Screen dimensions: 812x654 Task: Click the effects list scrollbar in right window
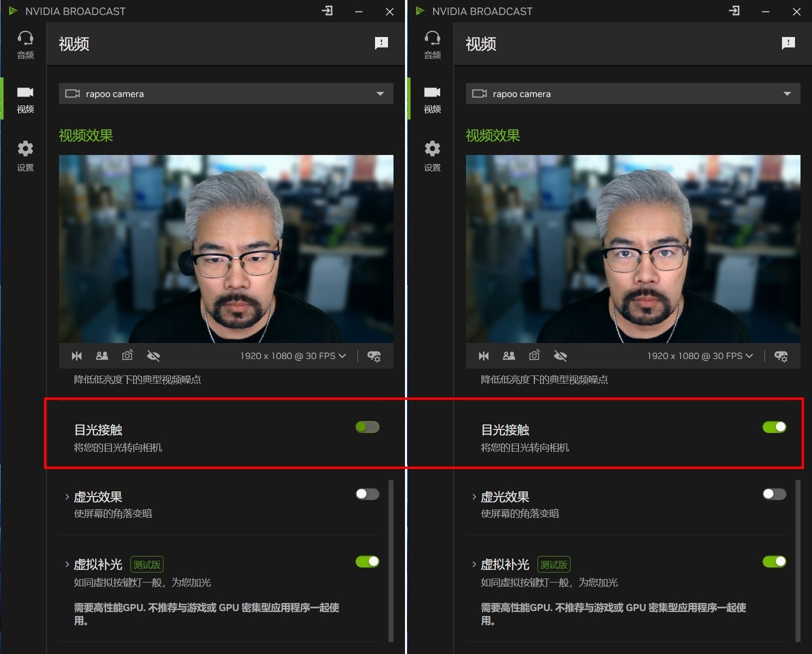click(x=797, y=560)
